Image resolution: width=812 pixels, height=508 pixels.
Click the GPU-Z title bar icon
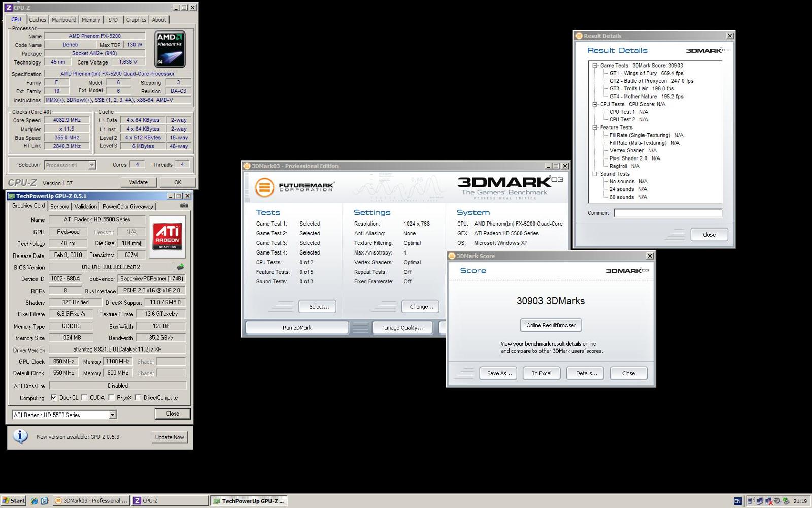pyautogui.click(x=11, y=196)
